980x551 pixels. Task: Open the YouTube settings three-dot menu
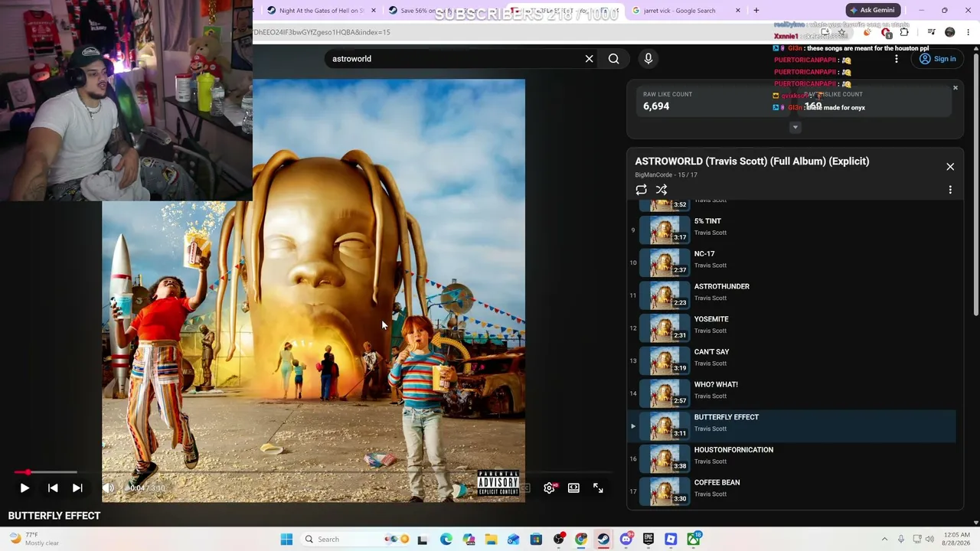pos(897,58)
